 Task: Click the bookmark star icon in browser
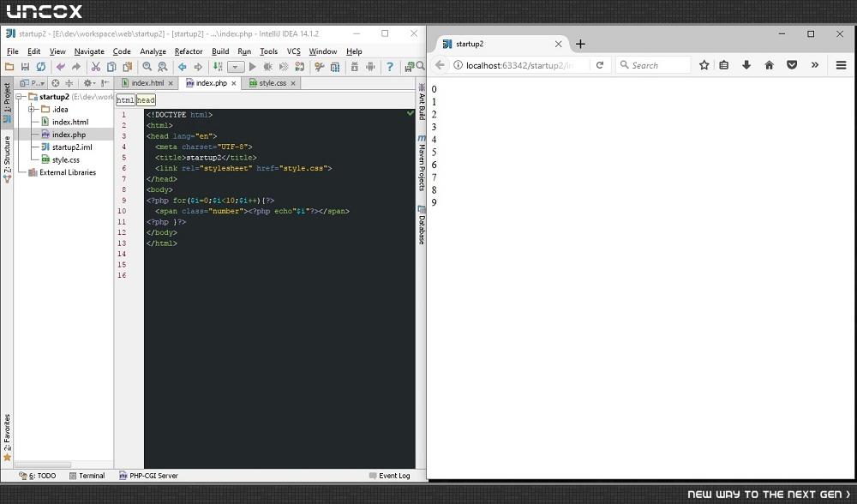[x=704, y=65]
